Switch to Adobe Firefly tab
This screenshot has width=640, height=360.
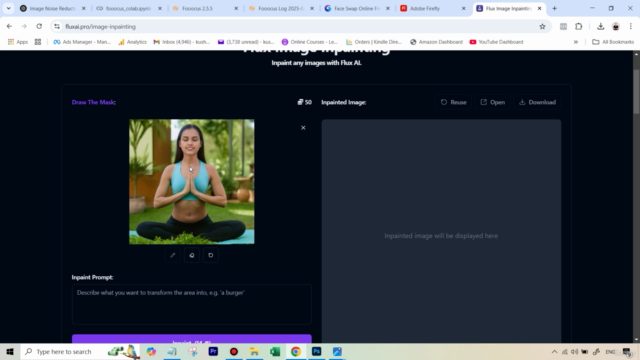tap(433, 8)
